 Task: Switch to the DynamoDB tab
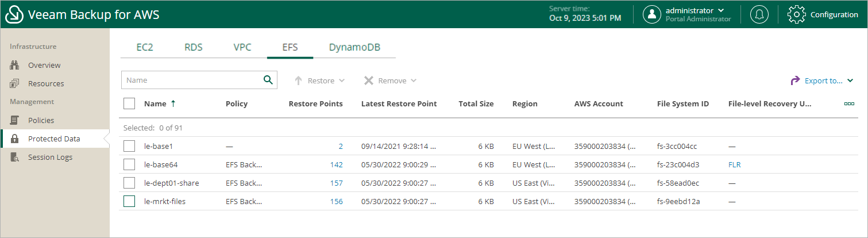coord(354,47)
